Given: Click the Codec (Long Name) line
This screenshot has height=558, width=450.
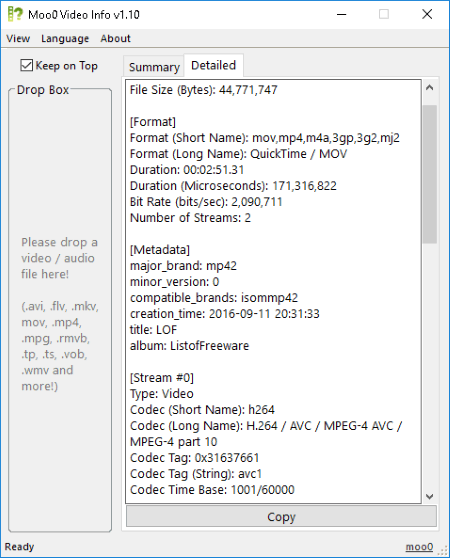Looking at the screenshot, I should tap(266, 433).
